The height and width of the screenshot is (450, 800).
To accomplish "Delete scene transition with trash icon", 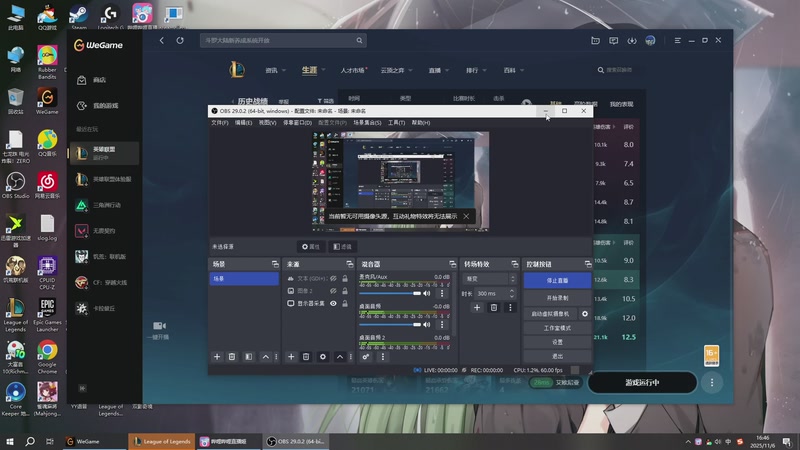I will pyautogui.click(x=494, y=308).
